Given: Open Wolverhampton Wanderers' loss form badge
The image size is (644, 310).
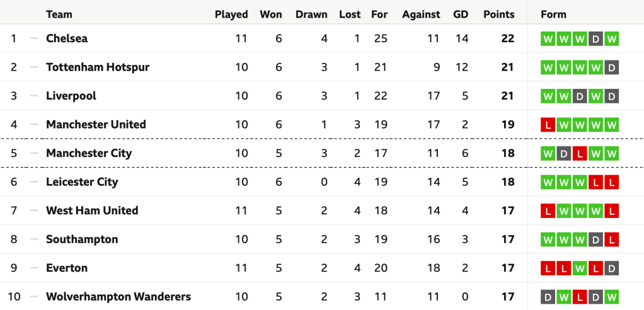Looking at the screenshot, I should pos(580,297).
